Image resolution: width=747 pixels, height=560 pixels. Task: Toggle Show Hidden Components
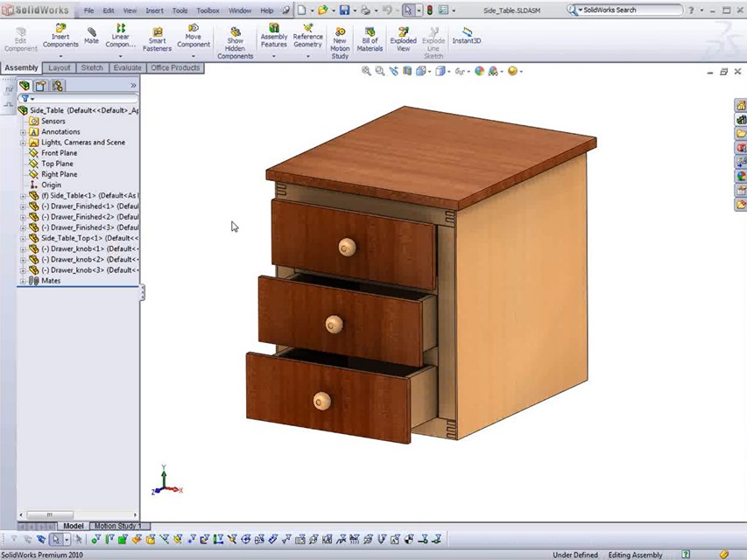tap(235, 41)
